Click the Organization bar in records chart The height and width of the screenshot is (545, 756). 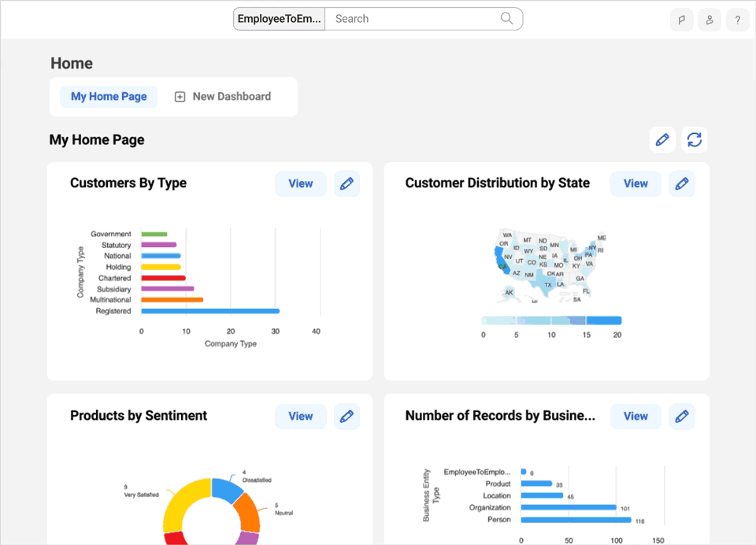(569, 507)
